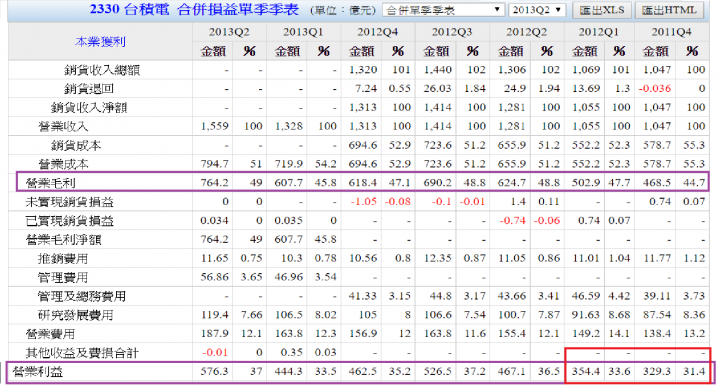Click the 銷貨成本 row label
720x386 pixels.
[x=76, y=146]
